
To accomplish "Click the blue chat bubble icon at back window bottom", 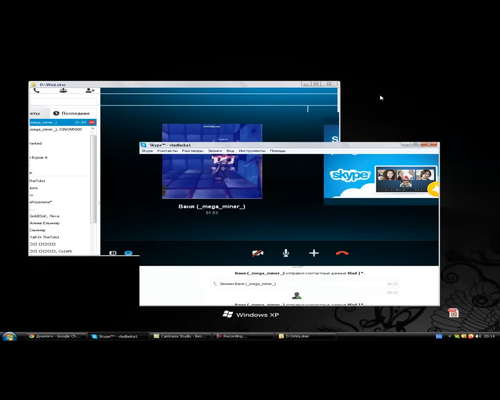I will click(128, 253).
